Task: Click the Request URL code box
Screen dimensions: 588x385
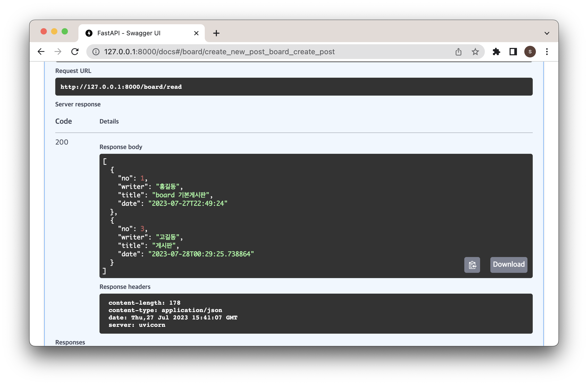Action: pyautogui.click(x=293, y=87)
